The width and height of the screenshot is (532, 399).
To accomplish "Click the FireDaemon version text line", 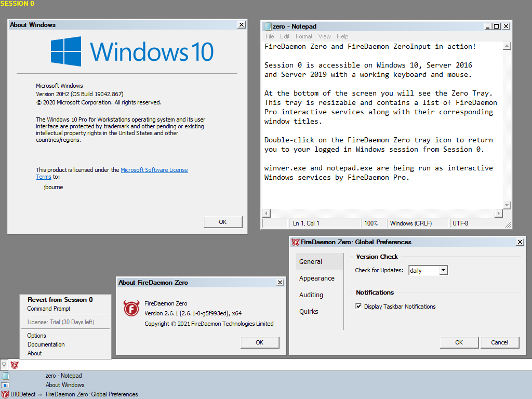I will 193,313.
